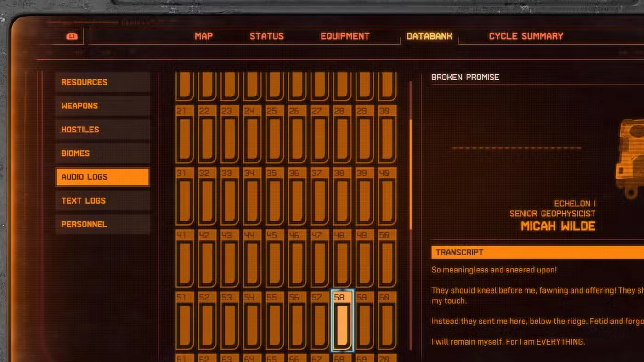Click the audio log list scrollbar

click(x=411, y=175)
